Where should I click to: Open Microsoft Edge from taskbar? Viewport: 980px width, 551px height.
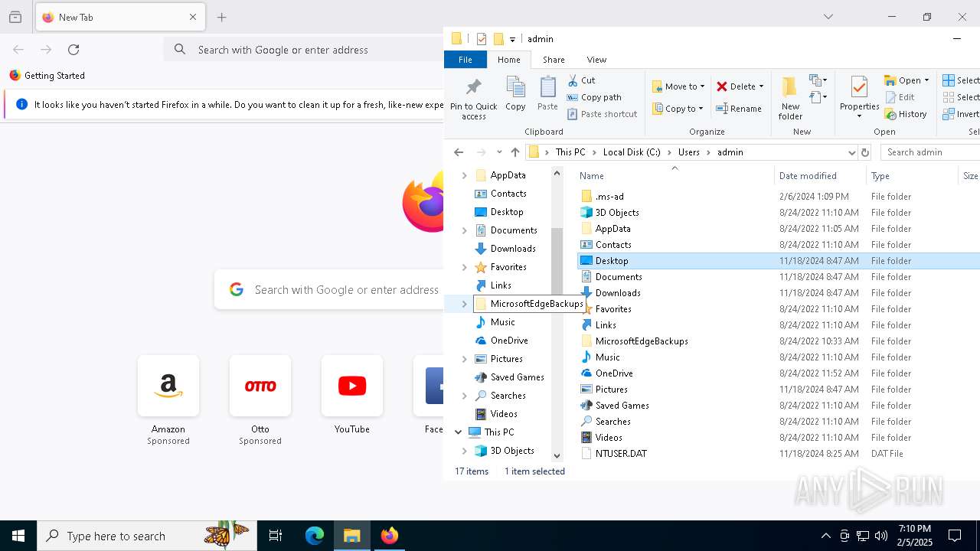point(315,536)
